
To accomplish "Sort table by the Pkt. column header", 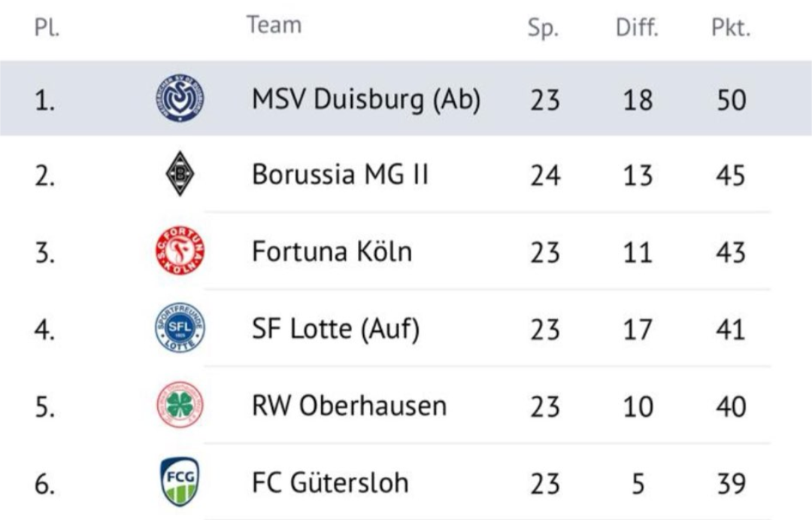I will coord(731,29).
